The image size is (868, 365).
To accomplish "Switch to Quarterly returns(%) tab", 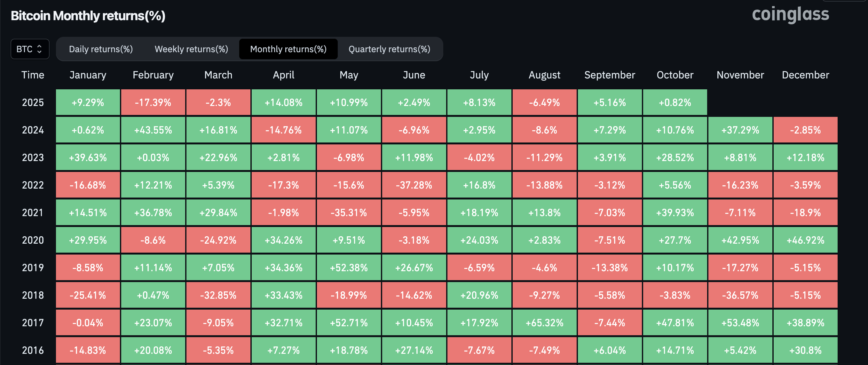I will pos(389,49).
